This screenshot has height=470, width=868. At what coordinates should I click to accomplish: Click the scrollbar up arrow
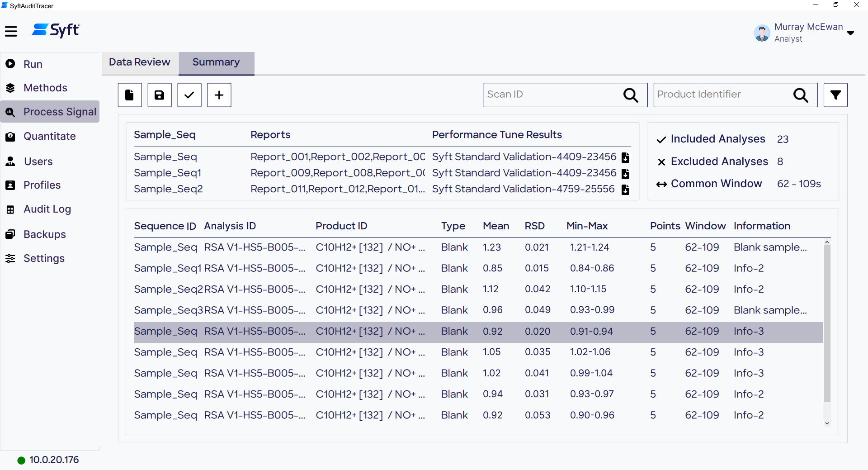(827, 242)
